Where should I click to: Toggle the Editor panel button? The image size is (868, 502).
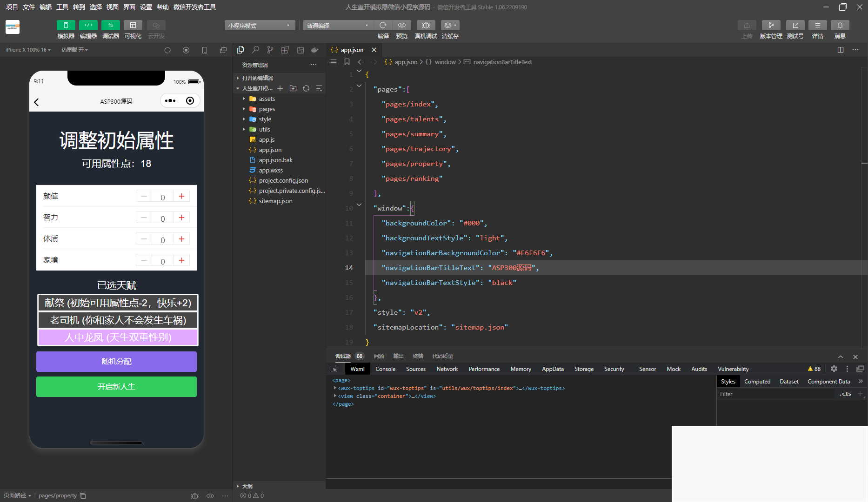(88, 25)
